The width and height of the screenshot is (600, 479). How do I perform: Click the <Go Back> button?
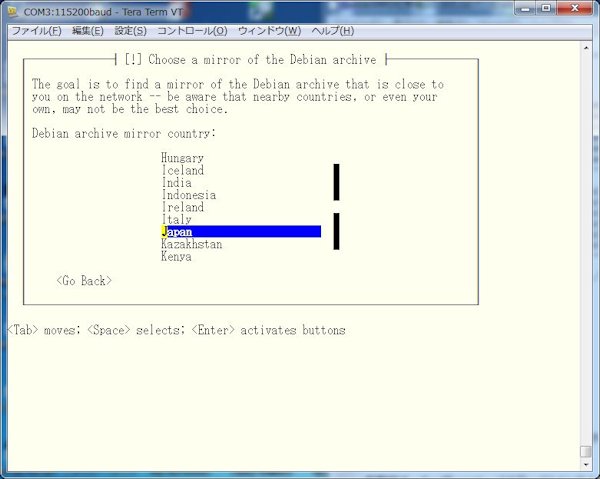(84, 281)
